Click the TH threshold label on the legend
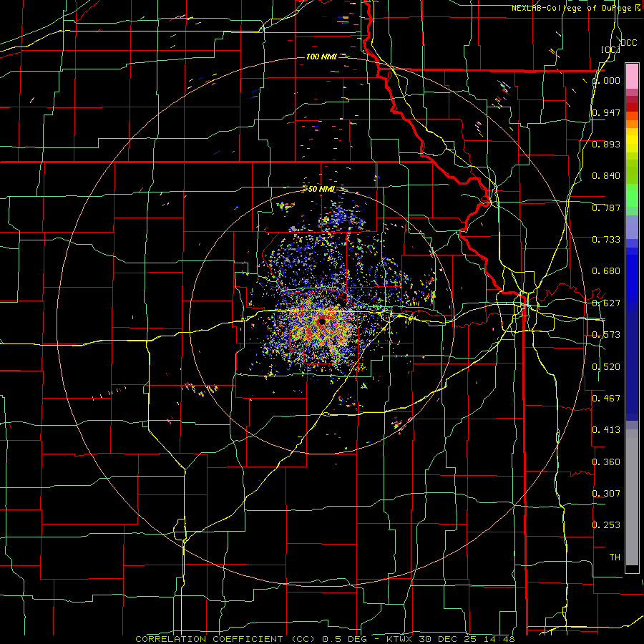644x644 pixels. 615,557
